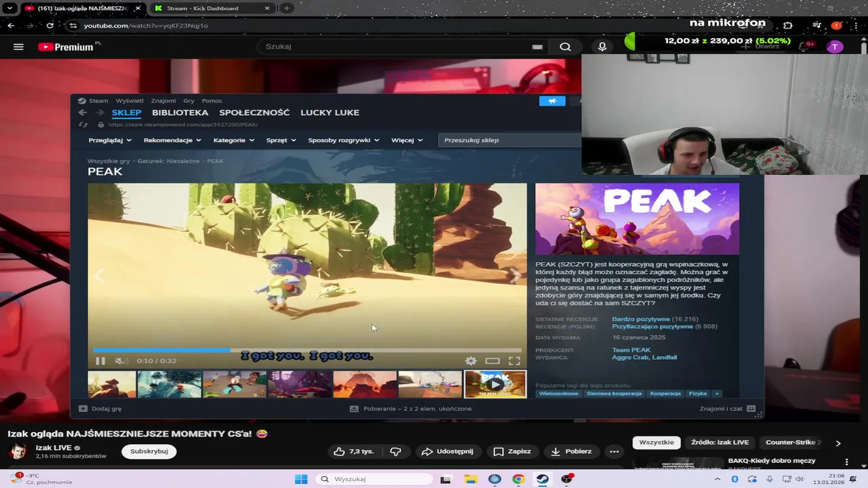Open a new browser tab
Screen dimensions: 868x488
point(286,8)
